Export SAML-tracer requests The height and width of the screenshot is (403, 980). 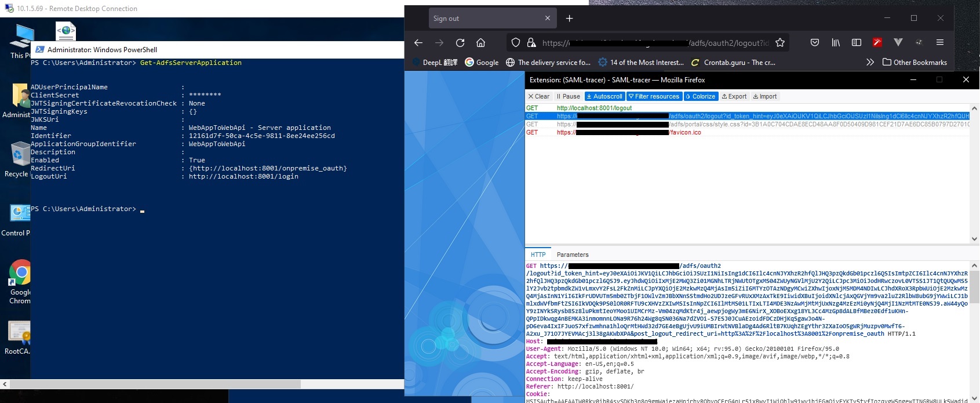point(734,96)
